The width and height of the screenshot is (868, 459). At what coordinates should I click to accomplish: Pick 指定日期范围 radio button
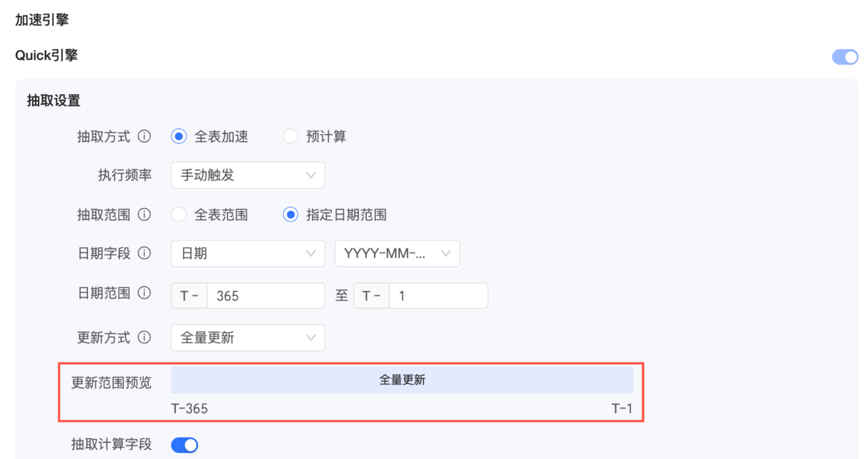[290, 215]
